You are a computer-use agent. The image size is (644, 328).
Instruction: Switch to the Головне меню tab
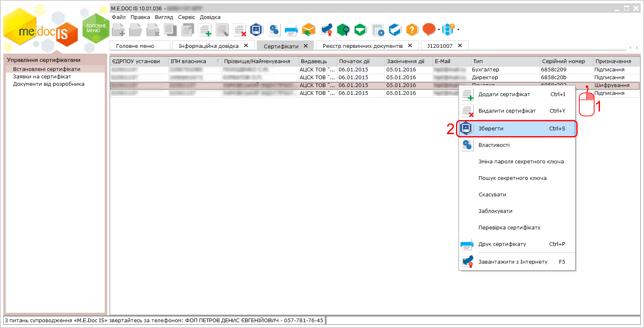pyautogui.click(x=140, y=46)
